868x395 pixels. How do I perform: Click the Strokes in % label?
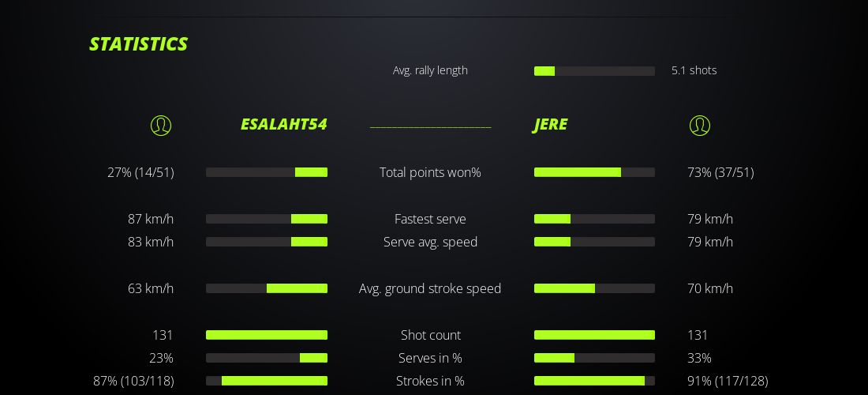pyautogui.click(x=430, y=381)
